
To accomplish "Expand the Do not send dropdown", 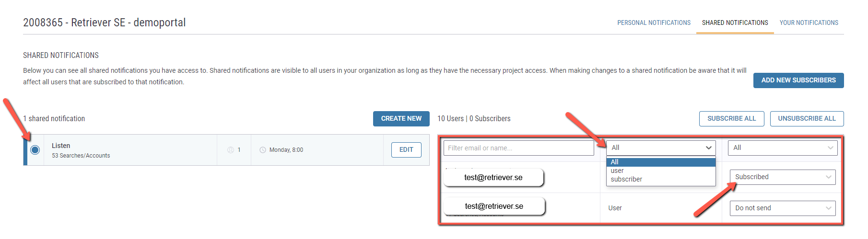I will 783,208.
